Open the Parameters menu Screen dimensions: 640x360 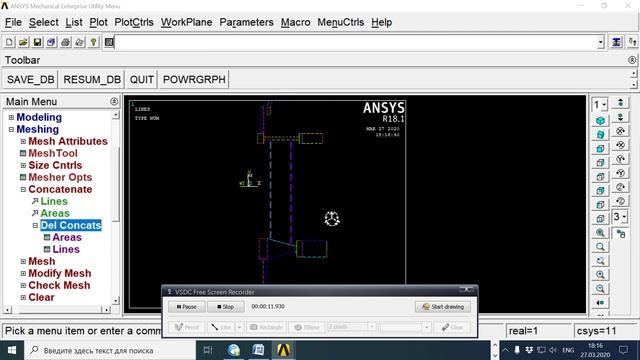[x=247, y=22]
